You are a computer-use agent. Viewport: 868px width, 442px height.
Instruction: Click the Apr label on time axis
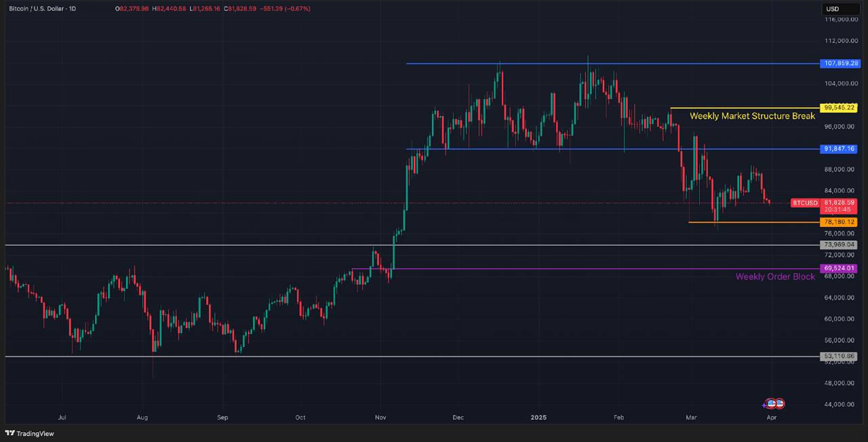(771, 418)
